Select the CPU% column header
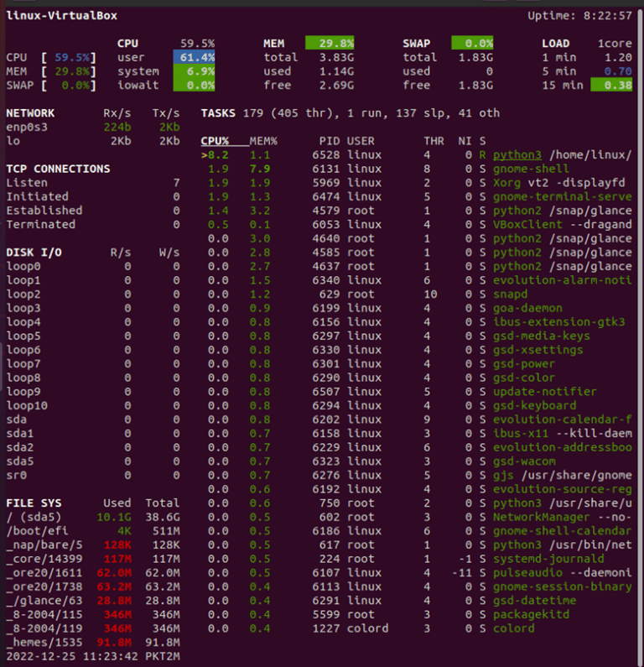The width and height of the screenshot is (644, 667). [215, 141]
